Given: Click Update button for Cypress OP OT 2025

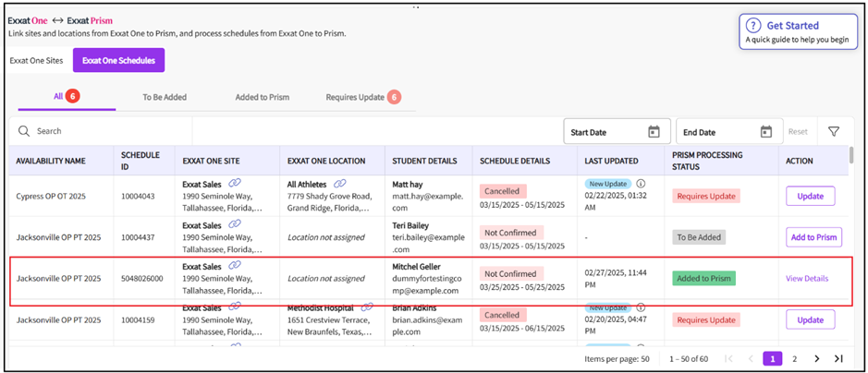Looking at the screenshot, I should (810, 197).
